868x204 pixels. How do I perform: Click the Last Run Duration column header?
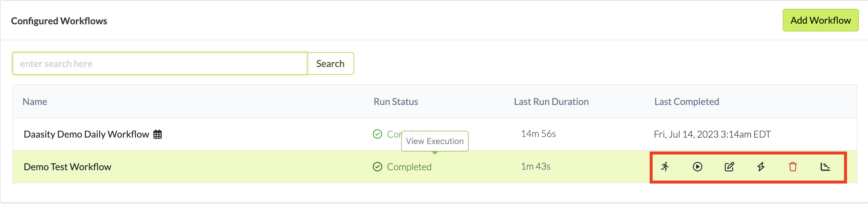[551, 102]
